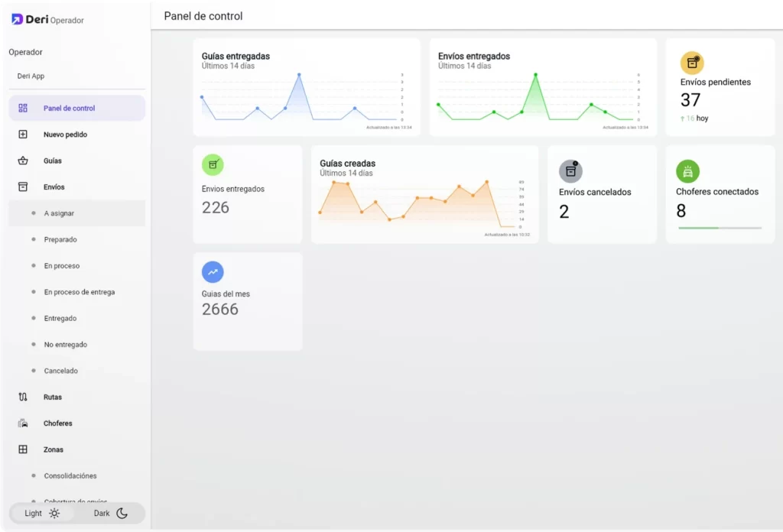Image resolution: width=783 pixels, height=532 pixels.
Task: Expand the Envíos section in sidebar
Action: click(54, 187)
